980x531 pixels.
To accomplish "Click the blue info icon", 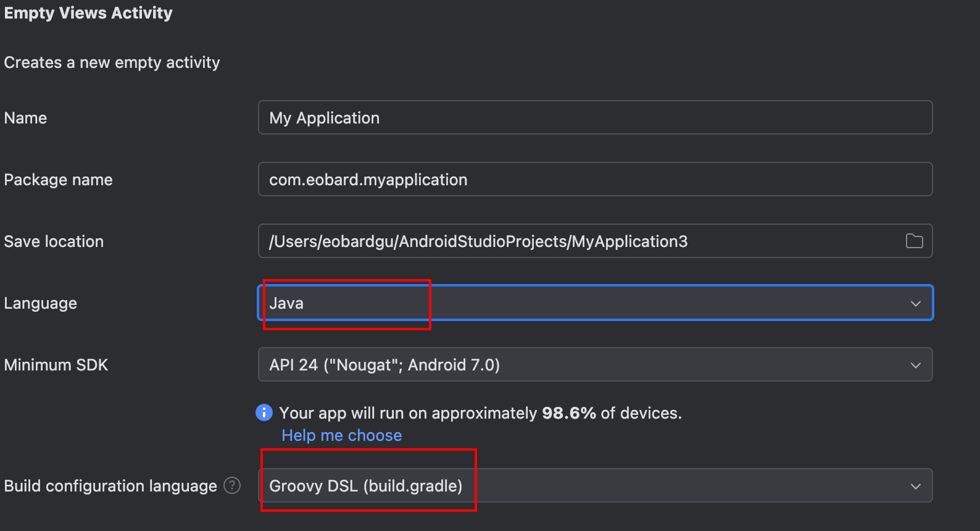I will coord(264,412).
